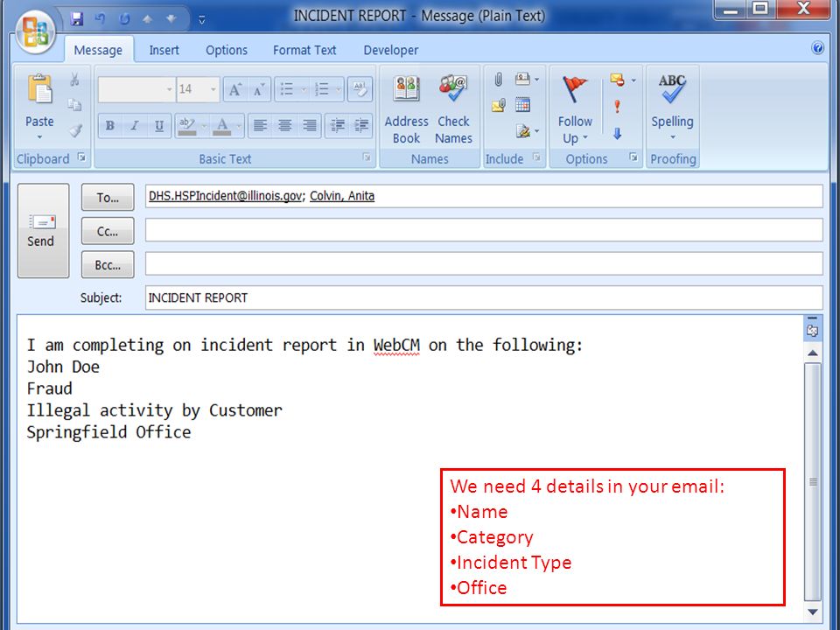Open the Developer tab
Screen dimensions: 840x630
point(390,51)
